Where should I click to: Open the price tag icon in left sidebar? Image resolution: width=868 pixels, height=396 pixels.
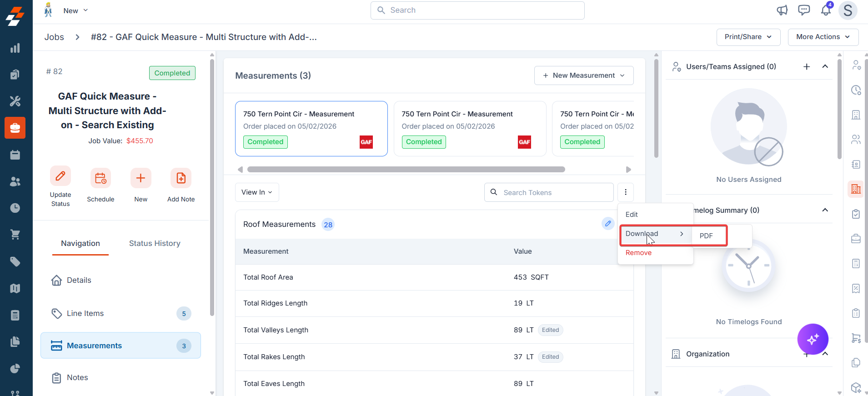pos(15,261)
